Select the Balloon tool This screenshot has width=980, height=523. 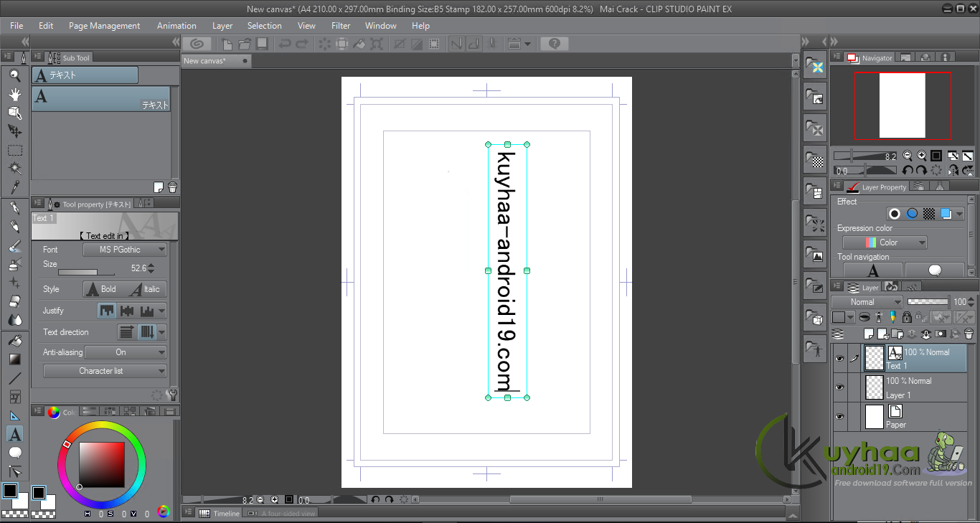[x=14, y=453]
